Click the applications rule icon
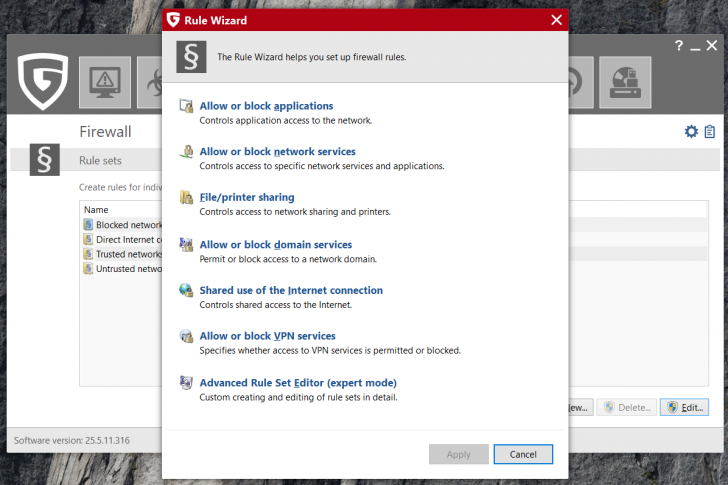Screen dimensions: 728x485 click(x=186, y=106)
